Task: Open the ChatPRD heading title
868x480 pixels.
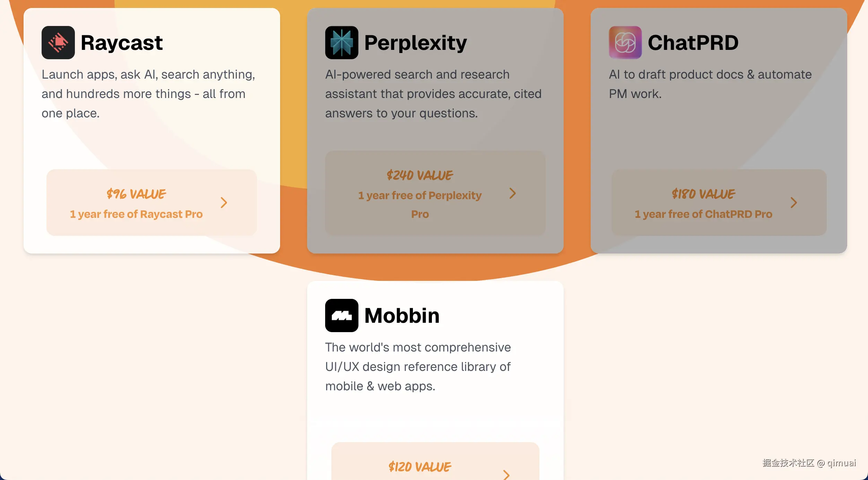Action: pyautogui.click(x=693, y=43)
